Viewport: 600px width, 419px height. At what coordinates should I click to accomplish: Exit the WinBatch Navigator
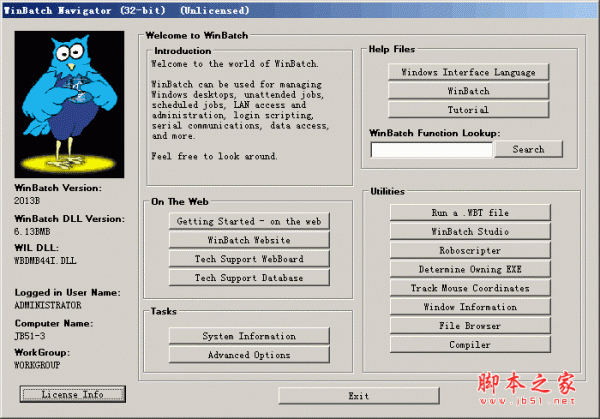point(359,396)
